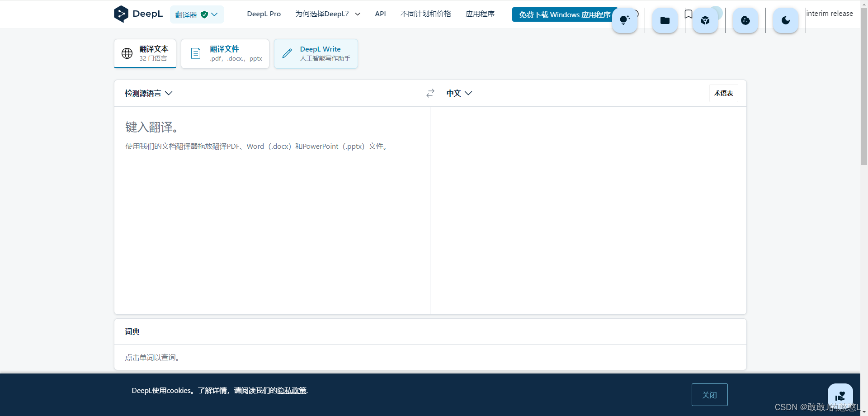Open the 检测源语言 source language dropdown

coord(149,93)
